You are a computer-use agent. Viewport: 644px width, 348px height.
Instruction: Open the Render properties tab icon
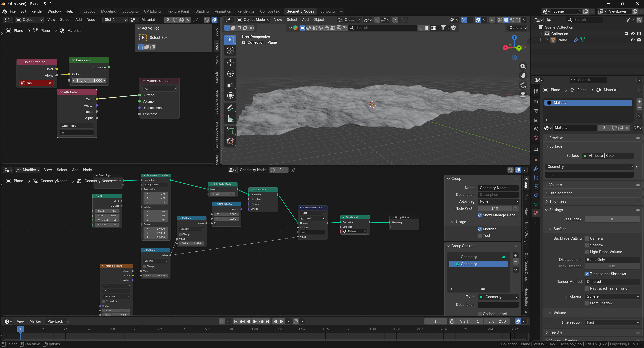click(536, 102)
